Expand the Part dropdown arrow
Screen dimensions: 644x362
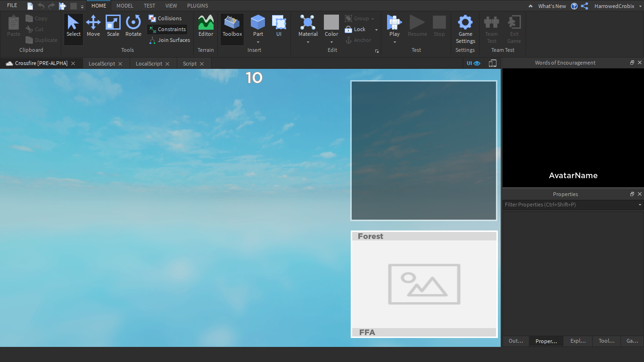pyautogui.click(x=258, y=42)
